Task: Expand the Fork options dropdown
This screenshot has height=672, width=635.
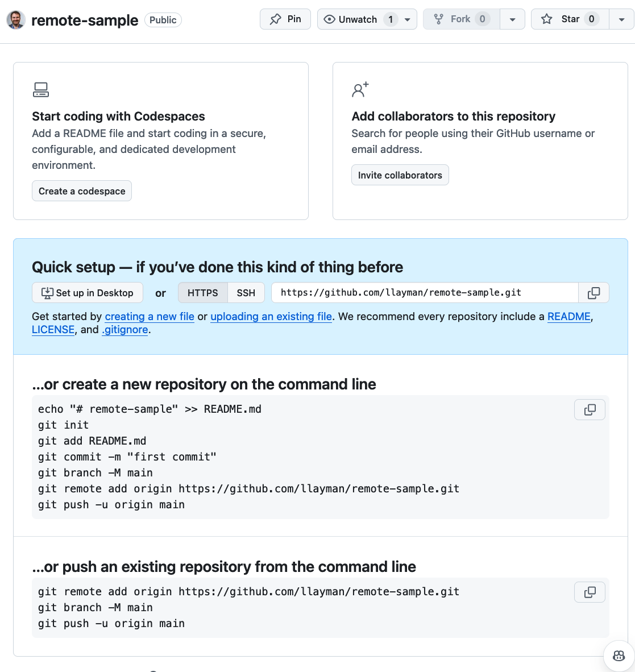Action: coord(512,19)
